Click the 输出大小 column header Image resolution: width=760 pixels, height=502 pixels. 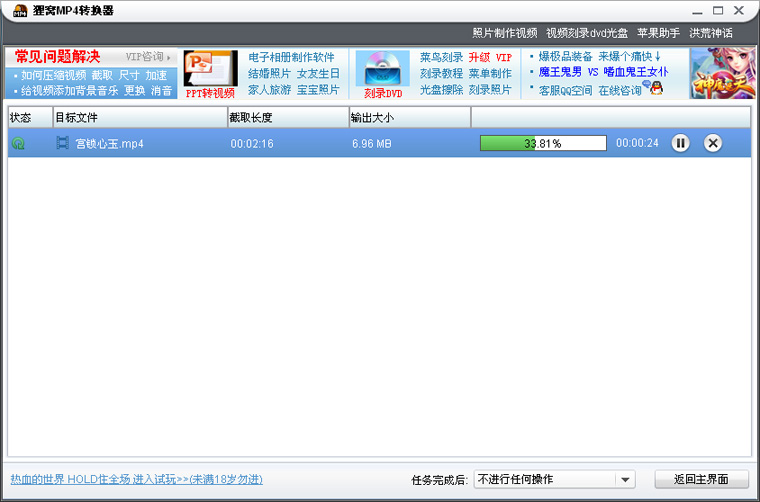pos(410,118)
